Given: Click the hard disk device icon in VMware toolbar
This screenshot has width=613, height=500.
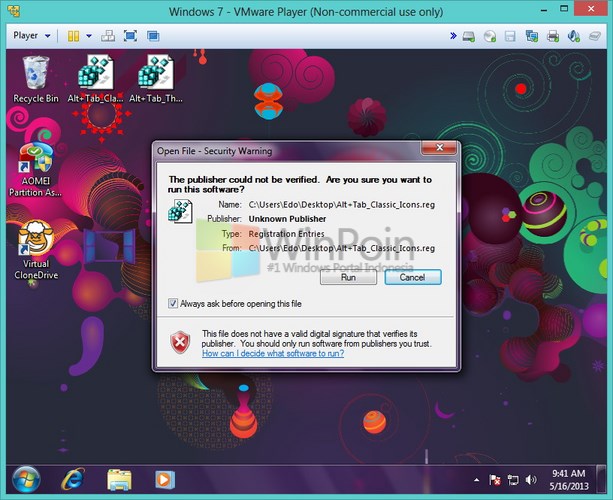Looking at the screenshot, I should coord(469,36).
